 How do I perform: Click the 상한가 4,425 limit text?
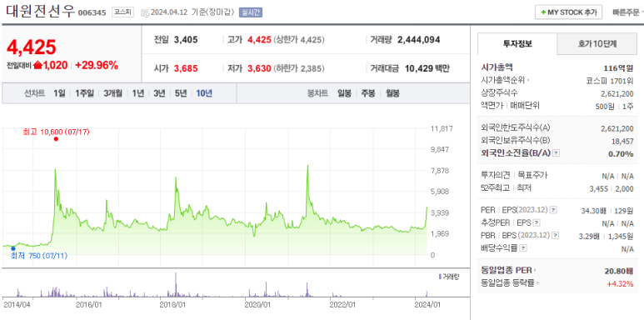pos(298,40)
